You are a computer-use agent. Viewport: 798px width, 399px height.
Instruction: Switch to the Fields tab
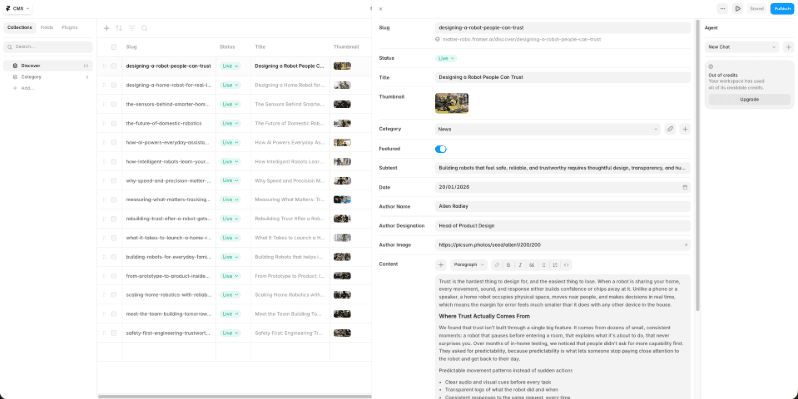[x=47, y=27]
